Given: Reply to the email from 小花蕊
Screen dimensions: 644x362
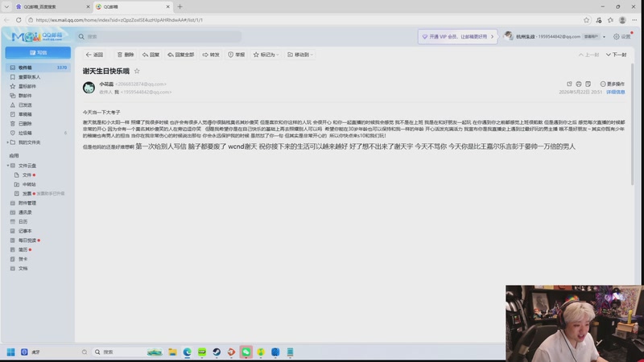Looking at the screenshot, I should click(x=151, y=55).
